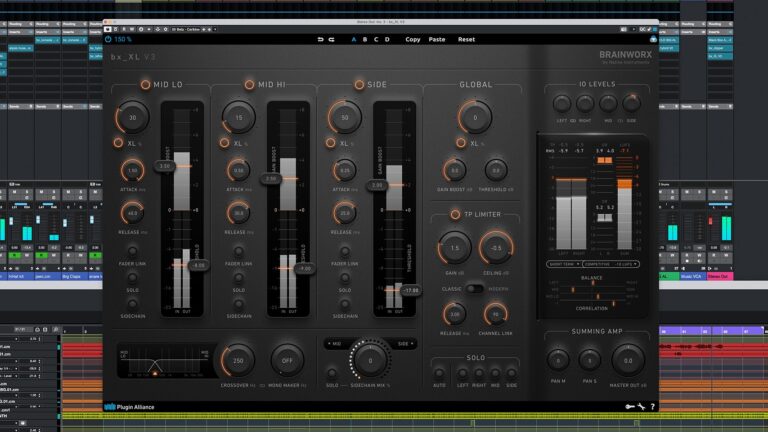
Task: Click the LEFT solo button
Action: (462, 373)
